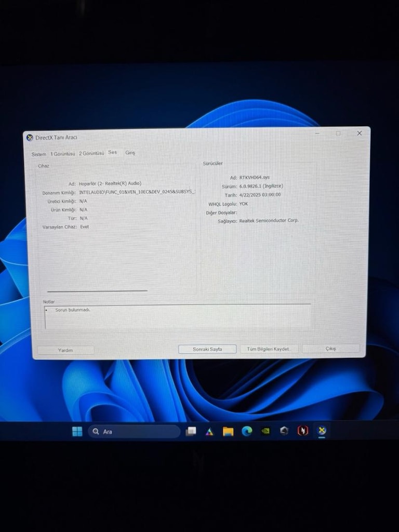
Task: Click the Çıkış button
Action: click(331, 349)
